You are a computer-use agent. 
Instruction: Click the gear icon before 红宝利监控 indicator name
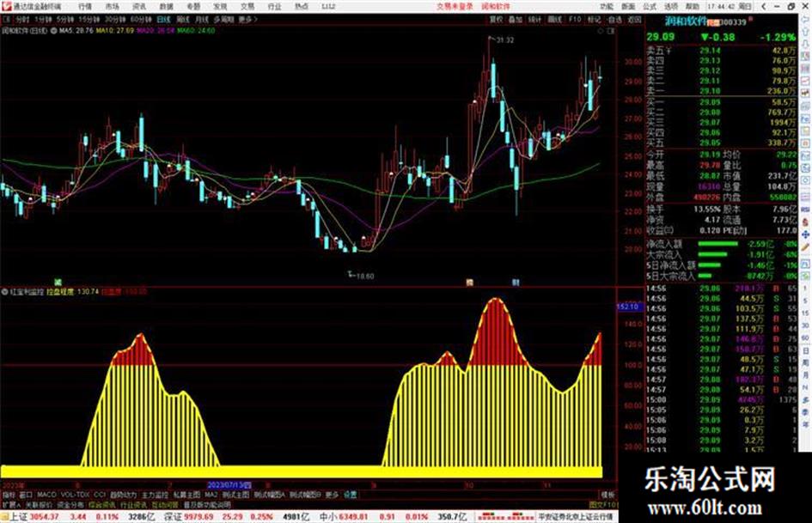4,292
